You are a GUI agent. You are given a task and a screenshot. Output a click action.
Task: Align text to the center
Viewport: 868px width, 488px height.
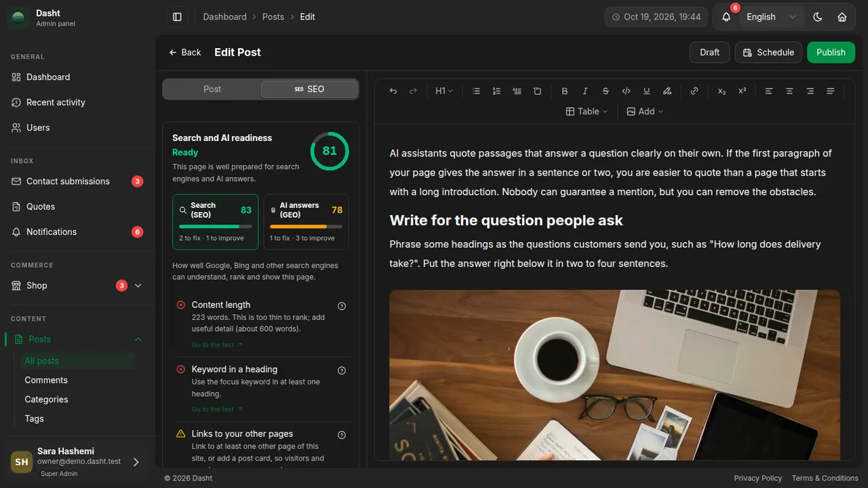[x=789, y=91]
